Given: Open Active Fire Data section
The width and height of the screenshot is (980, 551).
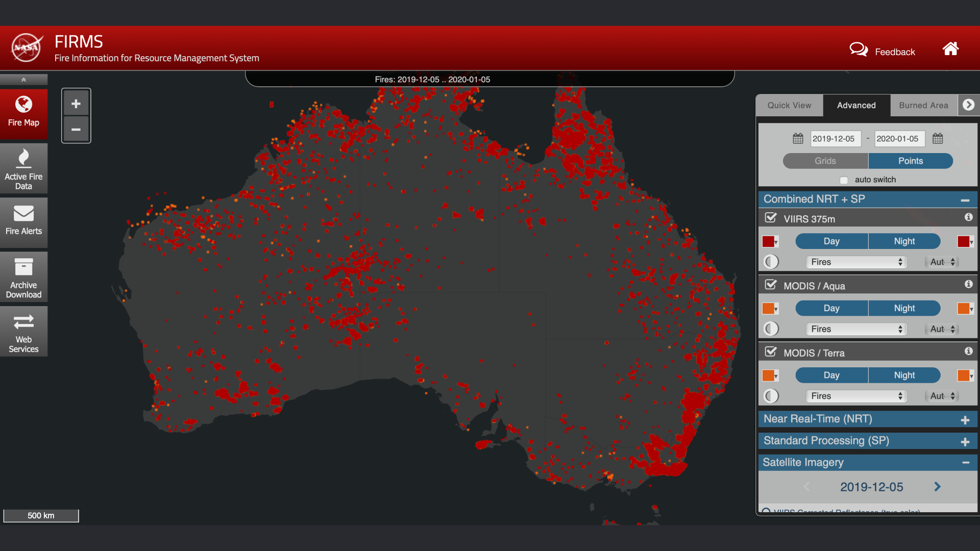Looking at the screenshot, I should 23,168.
